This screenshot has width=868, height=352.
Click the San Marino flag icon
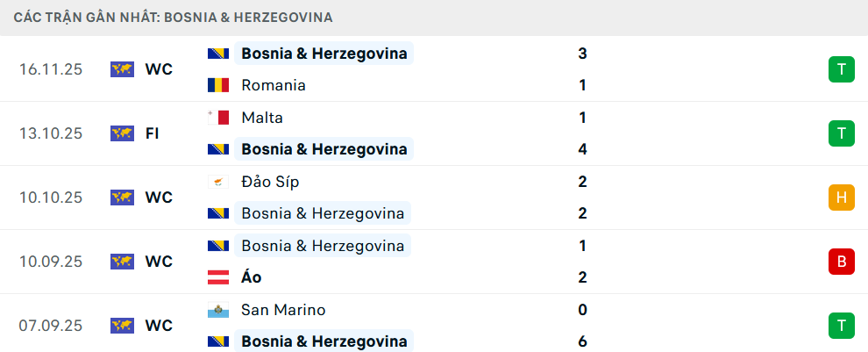click(x=218, y=310)
